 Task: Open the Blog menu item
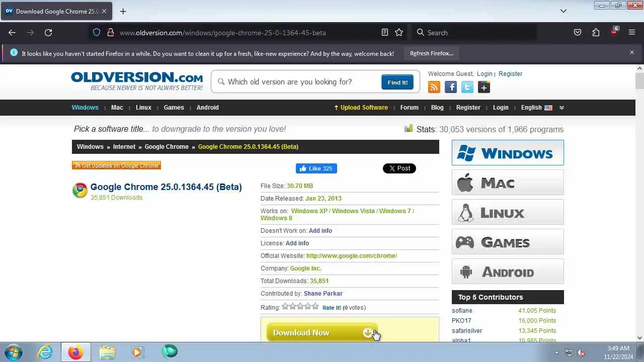click(437, 108)
